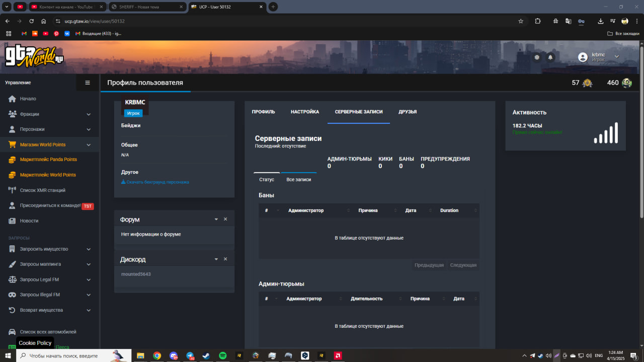Select the Серверные записи tab

[x=359, y=112]
